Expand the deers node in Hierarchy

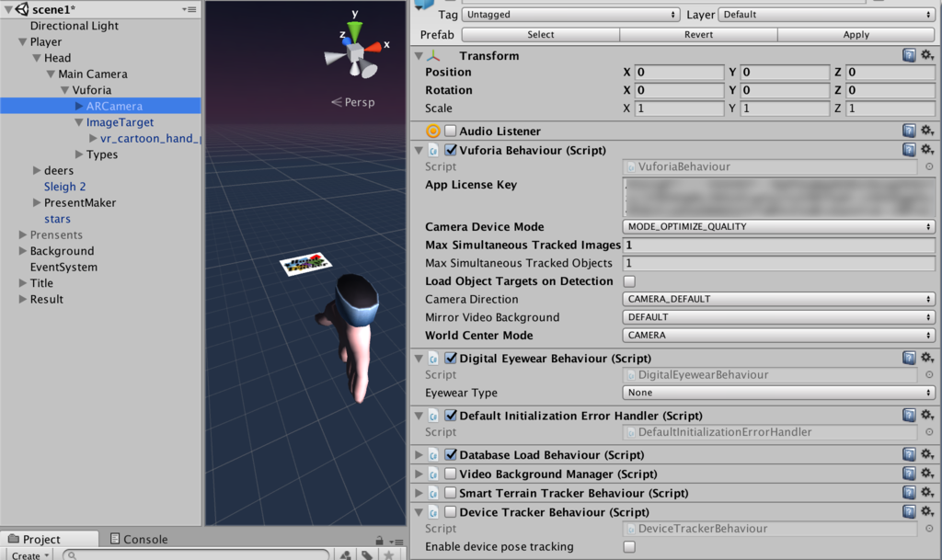coord(37,170)
